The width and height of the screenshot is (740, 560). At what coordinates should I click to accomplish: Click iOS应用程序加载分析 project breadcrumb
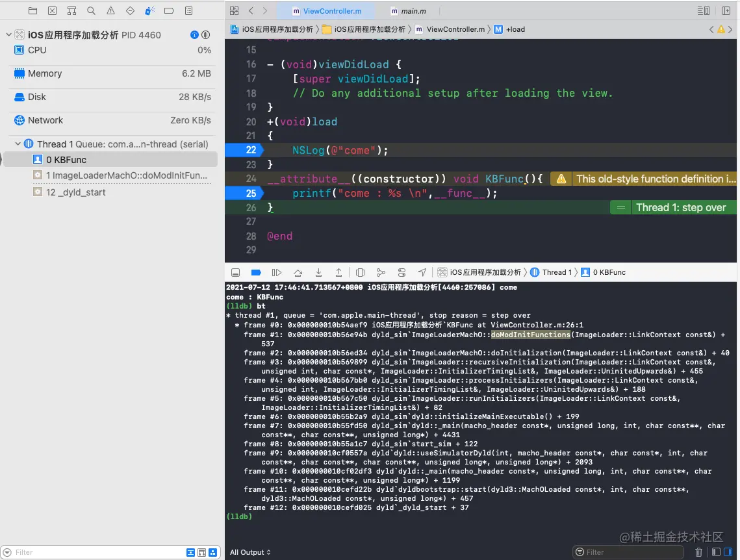pyautogui.click(x=272, y=29)
